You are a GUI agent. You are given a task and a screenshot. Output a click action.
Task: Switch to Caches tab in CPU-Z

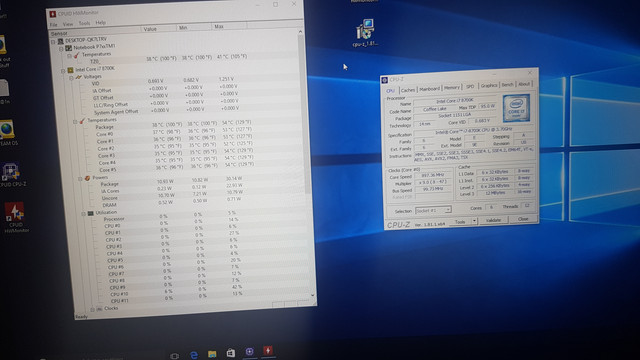click(x=407, y=90)
